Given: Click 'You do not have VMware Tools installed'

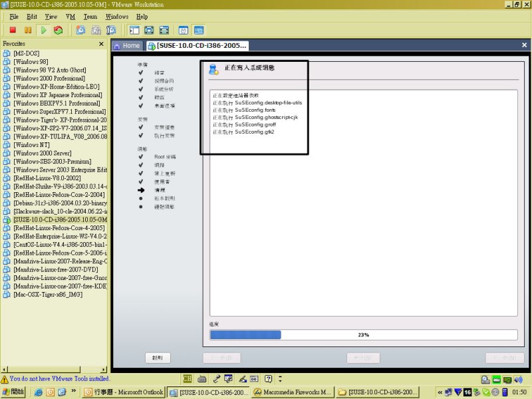Looking at the screenshot, I should pyautogui.click(x=59, y=378).
